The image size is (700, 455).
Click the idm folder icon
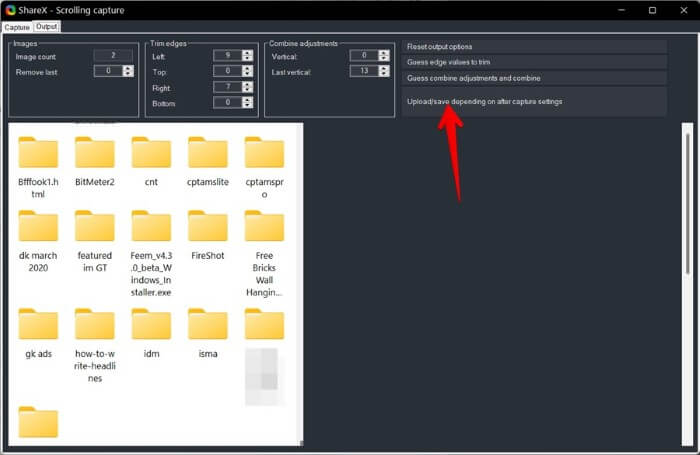(151, 325)
